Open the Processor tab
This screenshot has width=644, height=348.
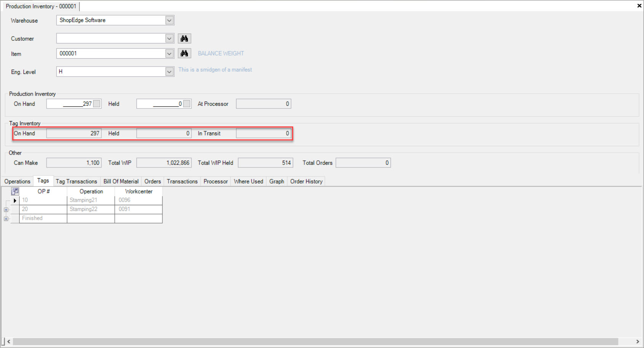pyautogui.click(x=215, y=181)
